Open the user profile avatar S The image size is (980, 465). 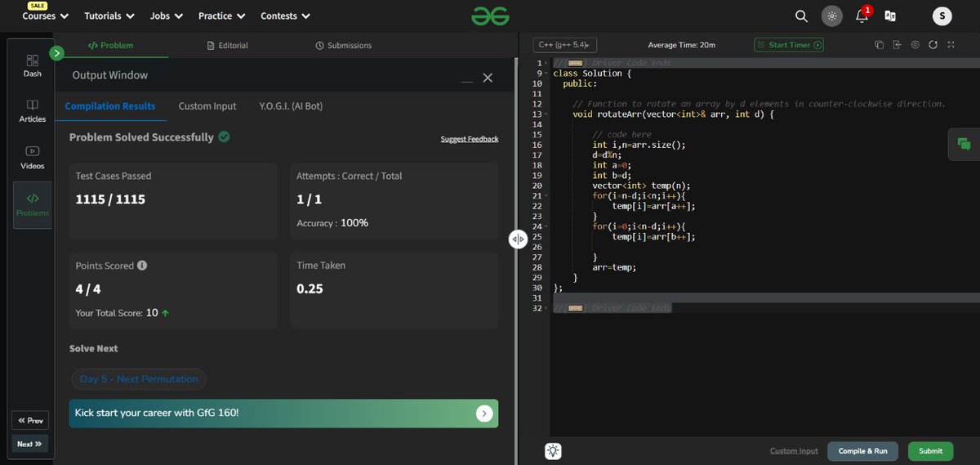click(x=942, y=16)
